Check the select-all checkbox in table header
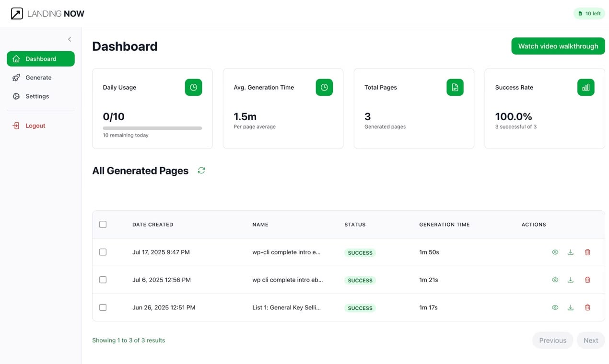Image resolution: width=609 pixels, height=364 pixels. (x=103, y=225)
